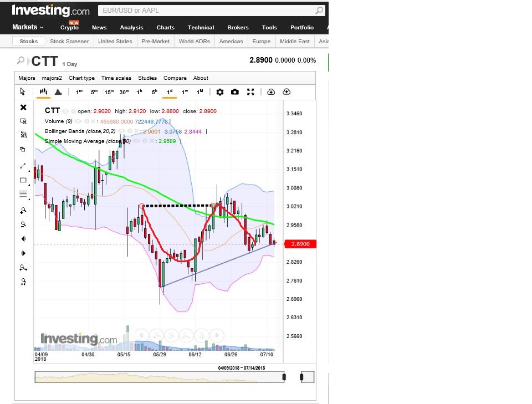Toggle visibility eye for Bollinger Bands
Image resolution: width=532 pixels, height=404 pixels.
point(121,131)
